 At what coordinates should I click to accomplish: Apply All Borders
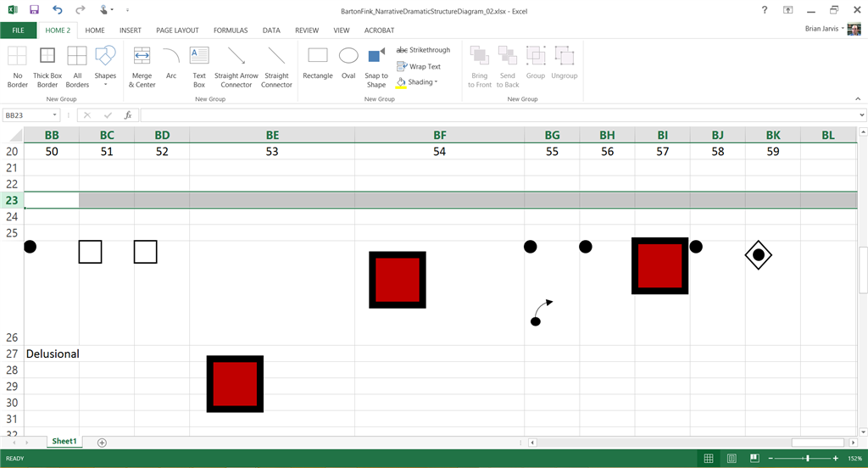pos(77,67)
